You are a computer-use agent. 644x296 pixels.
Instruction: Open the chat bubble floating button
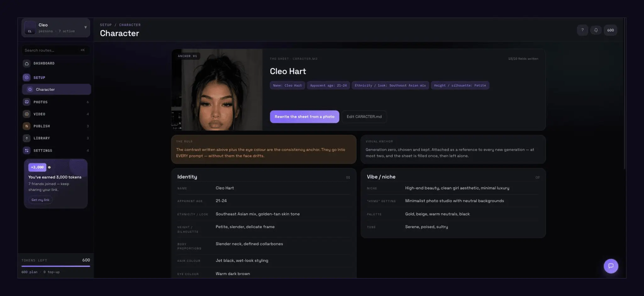pyautogui.click(x=611, y=266)
